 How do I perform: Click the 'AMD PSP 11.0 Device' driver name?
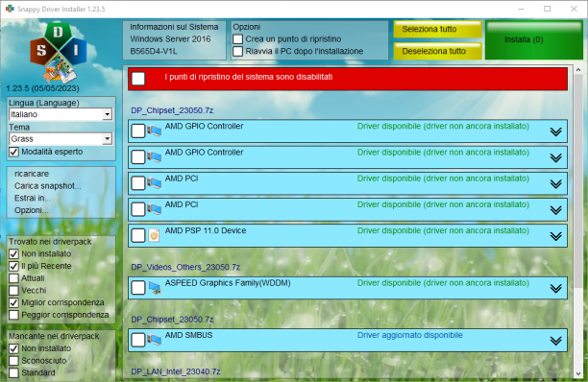[206, 230]
